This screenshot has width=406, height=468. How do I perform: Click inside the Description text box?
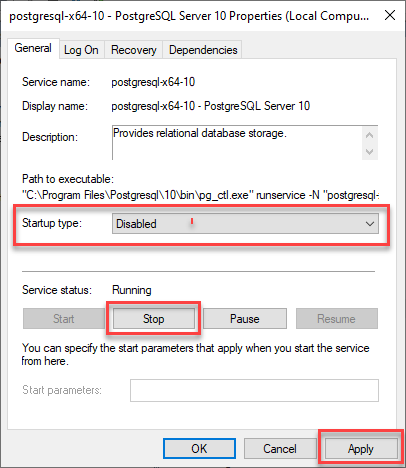pyautogui.click(x=237, y=143)
